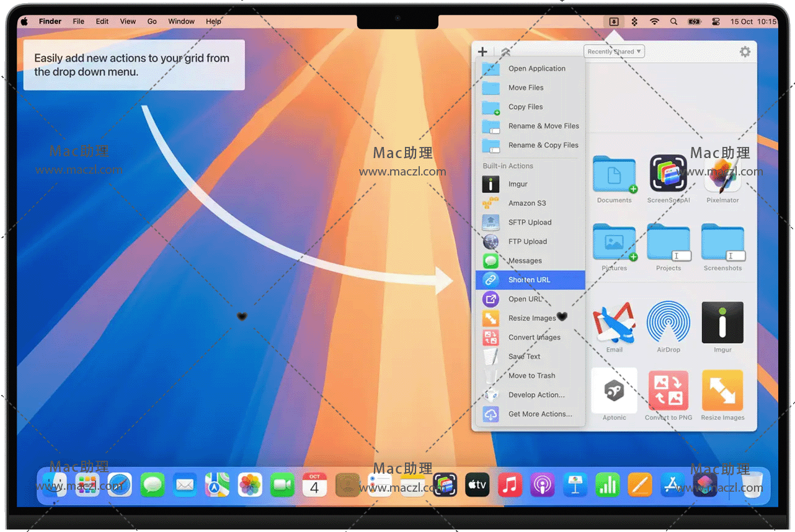Click the plus add action button
Image resolution: width=795 pixels, height=532 pixels.
482,52
